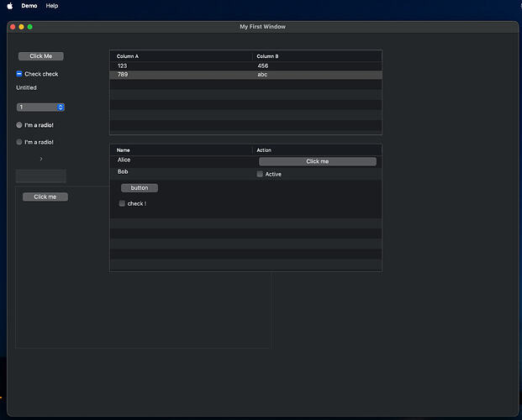Click the 'Untitled' label text
This screenshot has width=522, height=420.
(x=26, y=87)
